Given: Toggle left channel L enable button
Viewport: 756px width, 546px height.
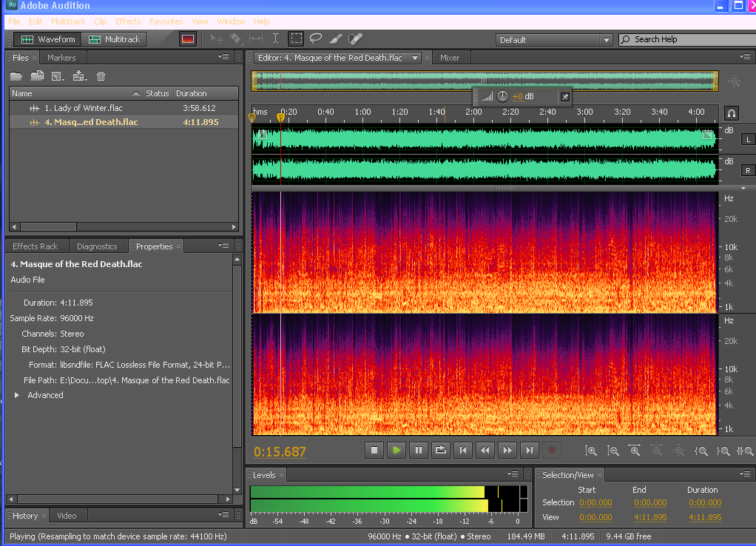Looking at the screenshot, I should coord(749,139).
